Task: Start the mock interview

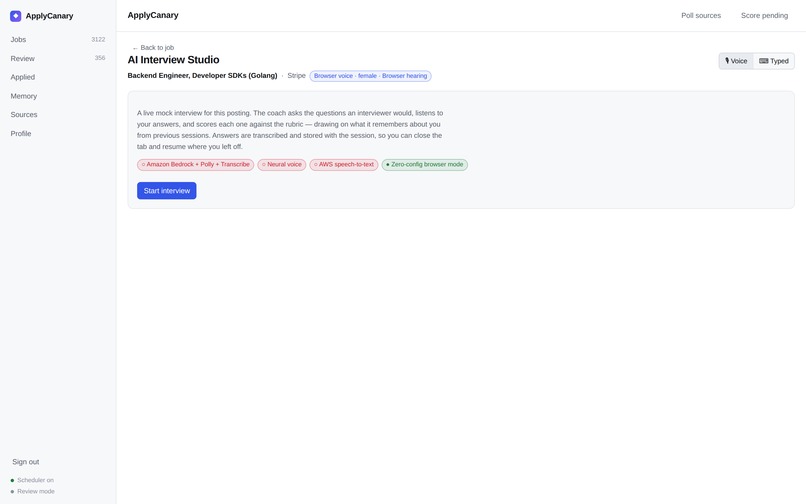Action: coord(167,191)
